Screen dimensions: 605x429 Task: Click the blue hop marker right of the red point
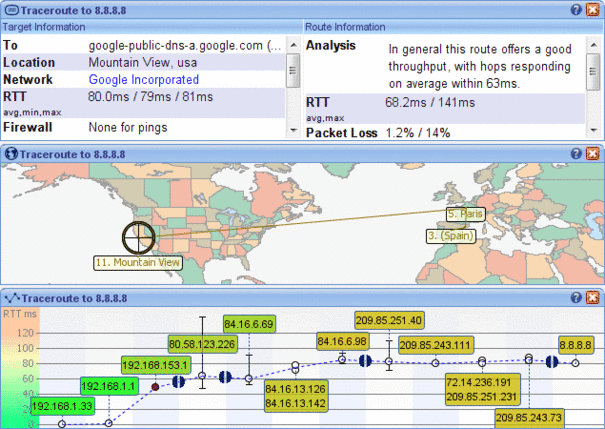178,382
